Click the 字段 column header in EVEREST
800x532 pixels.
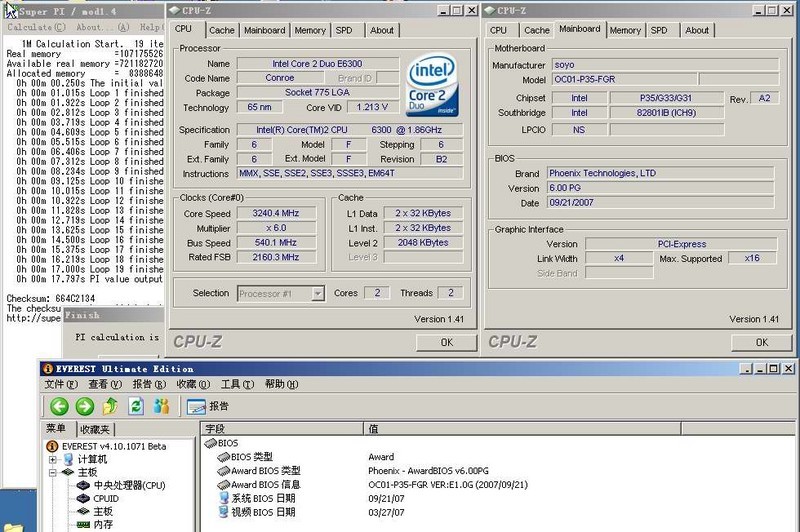[282, 428]
